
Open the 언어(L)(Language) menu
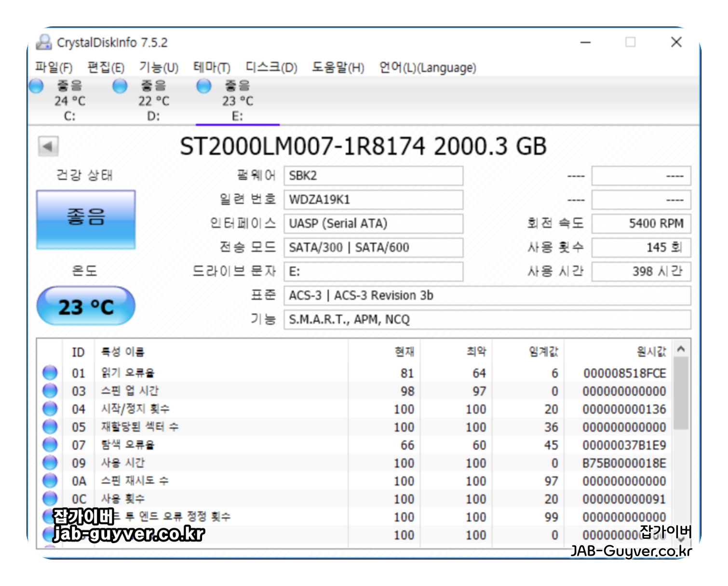[x=427, y=67]
